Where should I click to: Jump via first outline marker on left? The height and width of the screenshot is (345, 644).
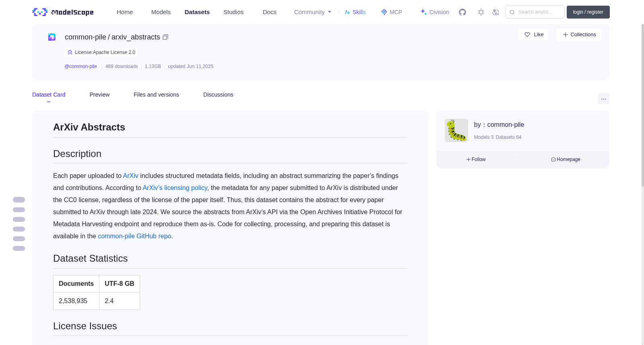click(x=19, y=200)
